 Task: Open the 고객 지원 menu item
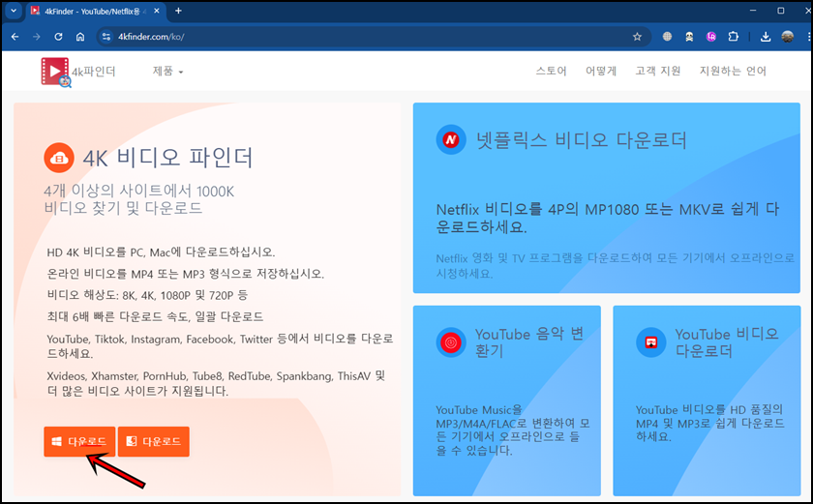point(657,71)
